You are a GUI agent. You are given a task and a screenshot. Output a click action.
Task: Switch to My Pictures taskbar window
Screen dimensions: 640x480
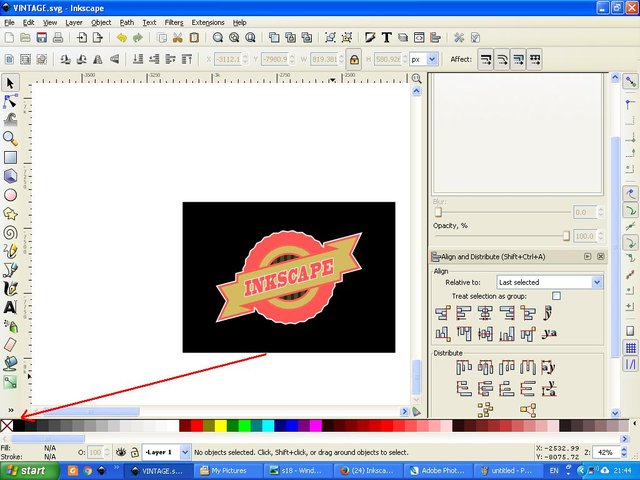pyautogui.click(x=229, y=471)
